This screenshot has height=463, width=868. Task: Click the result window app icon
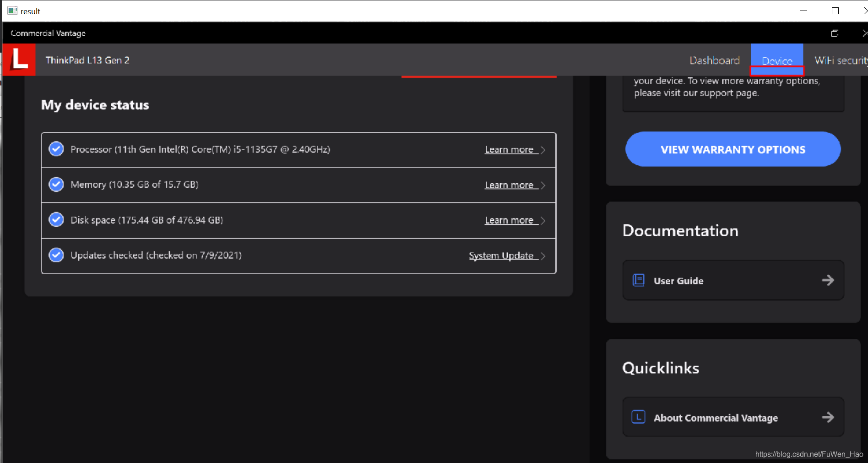12,11
